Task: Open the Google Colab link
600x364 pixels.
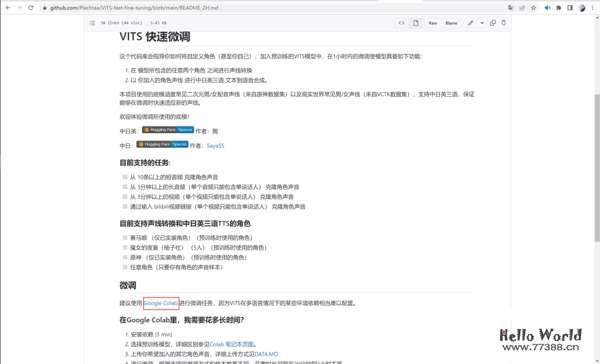Action: [161, 303]
